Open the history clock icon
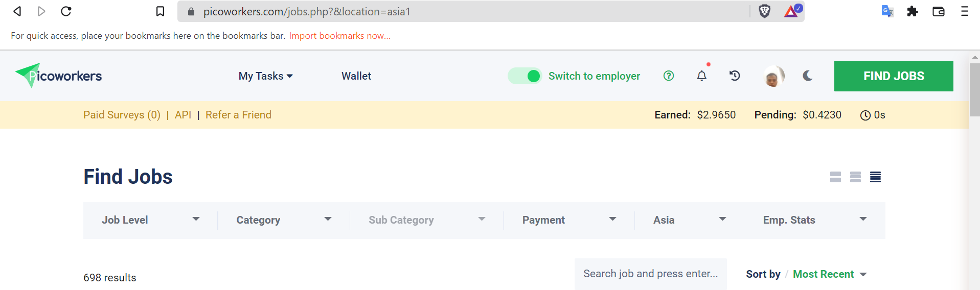 point(735,76)
